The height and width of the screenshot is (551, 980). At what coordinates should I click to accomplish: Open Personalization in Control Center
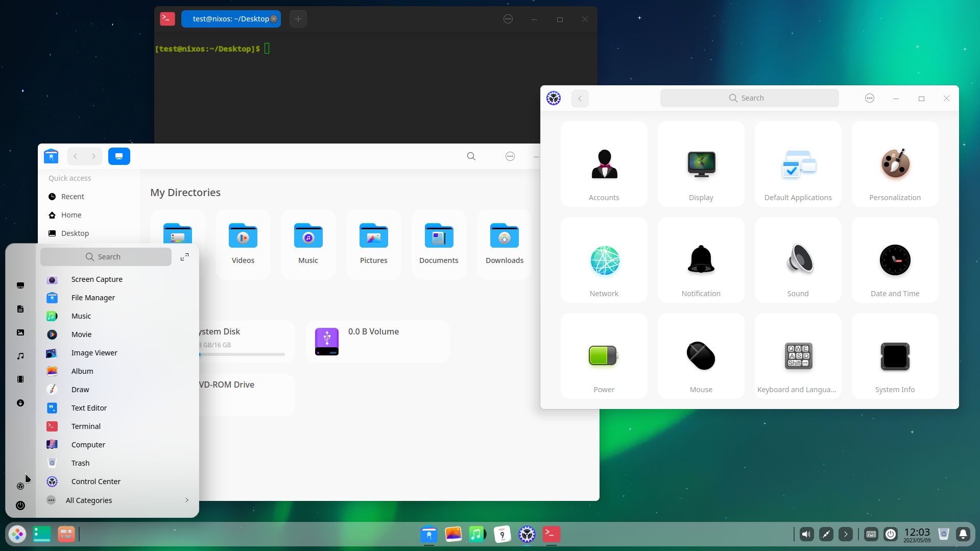(895, 164)
